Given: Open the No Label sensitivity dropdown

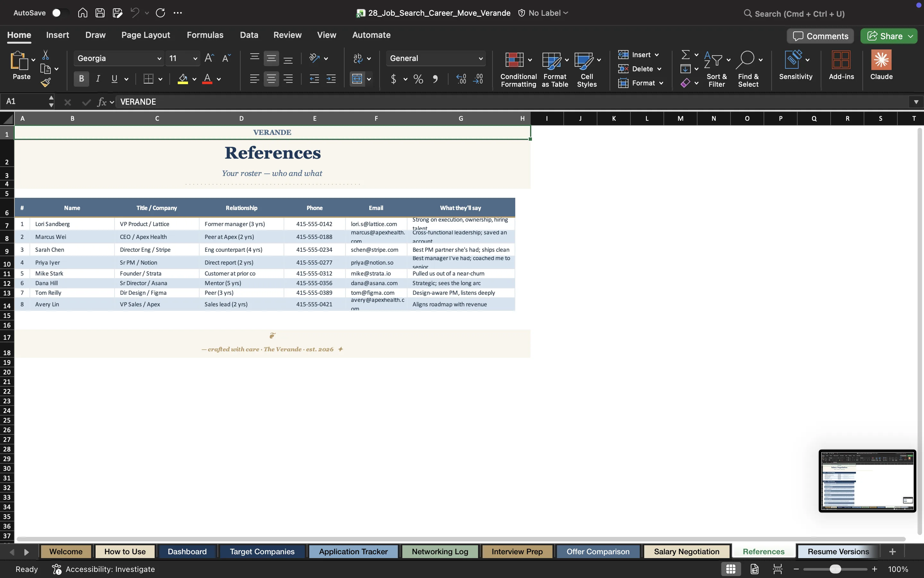Looking at the screenshot, I should (544, 13).
